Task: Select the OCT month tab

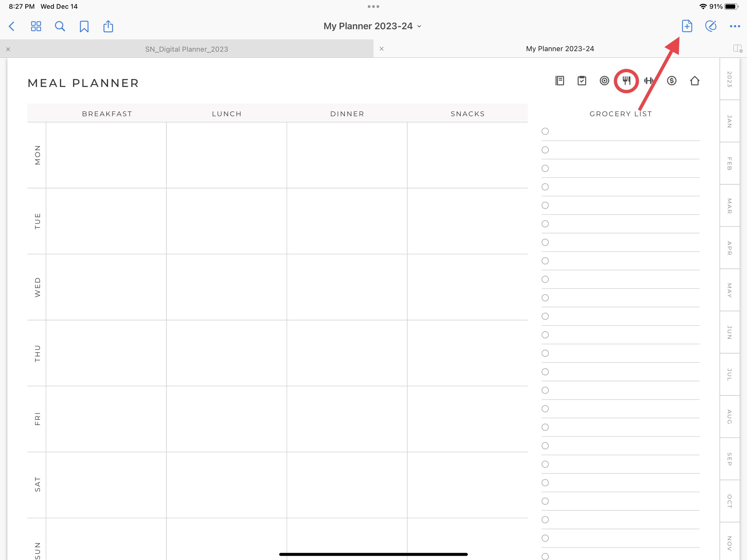Action: [x=729, y=501]
